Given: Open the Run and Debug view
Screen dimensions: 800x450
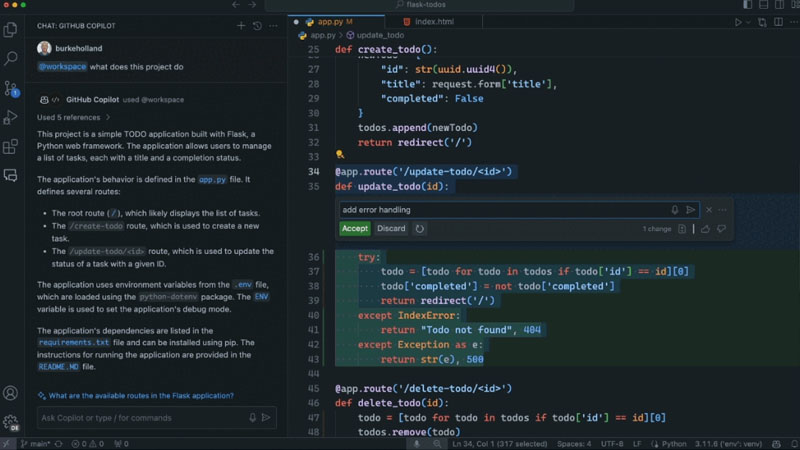Looking at the screenshot, I should pyautogui.click(x=10, y=117).
